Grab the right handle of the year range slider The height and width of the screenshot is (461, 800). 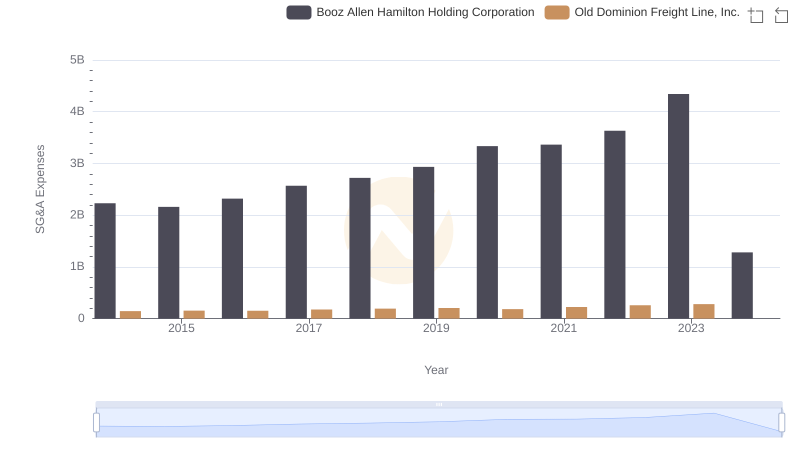(x=781, y=422)
